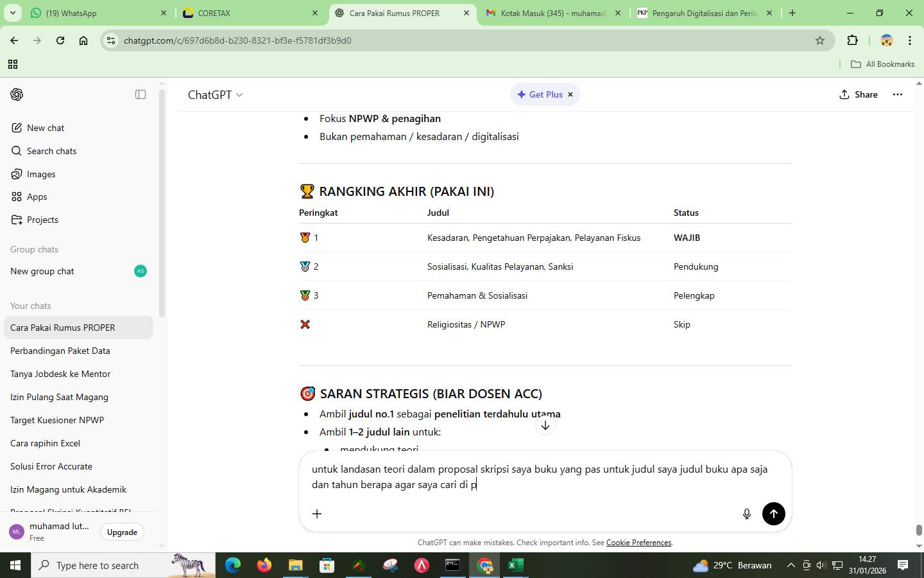Click the scroll-to-bottom arrow over the chat
Screen dimensions: 924x578
tap(545, 425)
